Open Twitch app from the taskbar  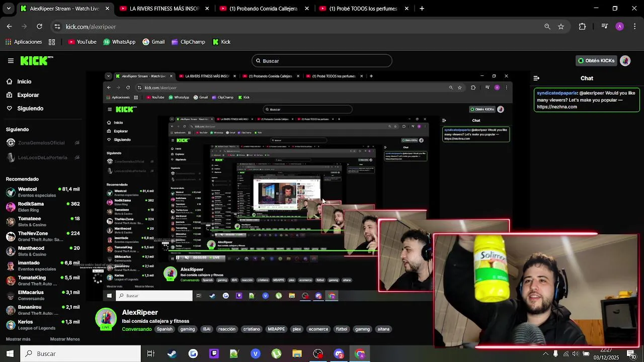(x=214, y=353)
